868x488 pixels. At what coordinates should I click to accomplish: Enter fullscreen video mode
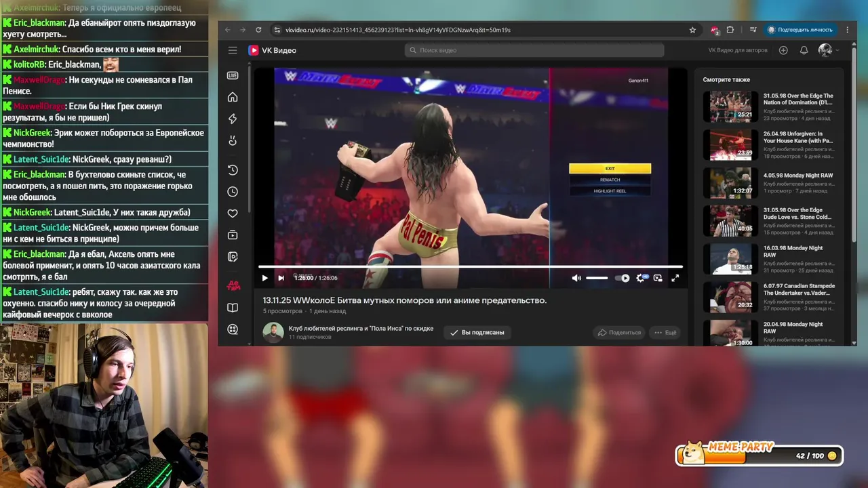(x=675, y=278)
